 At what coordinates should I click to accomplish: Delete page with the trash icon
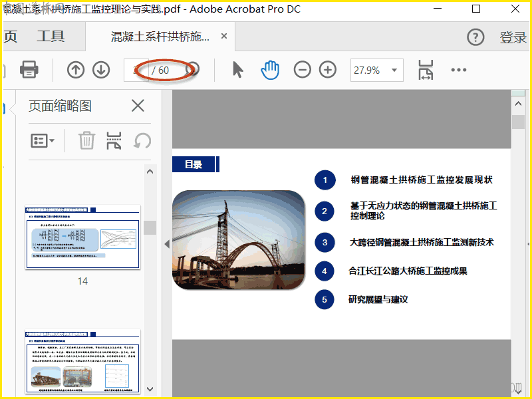86,140
